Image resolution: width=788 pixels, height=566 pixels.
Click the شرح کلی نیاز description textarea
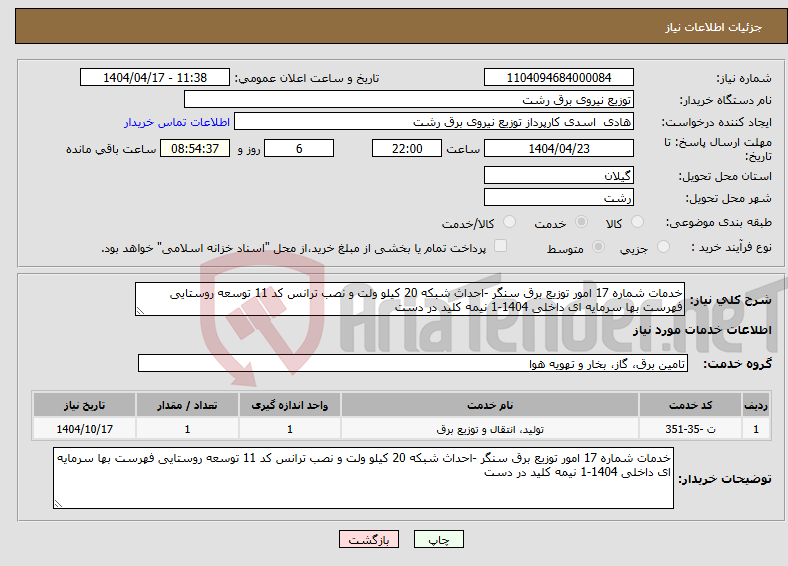tap(410, 299)
